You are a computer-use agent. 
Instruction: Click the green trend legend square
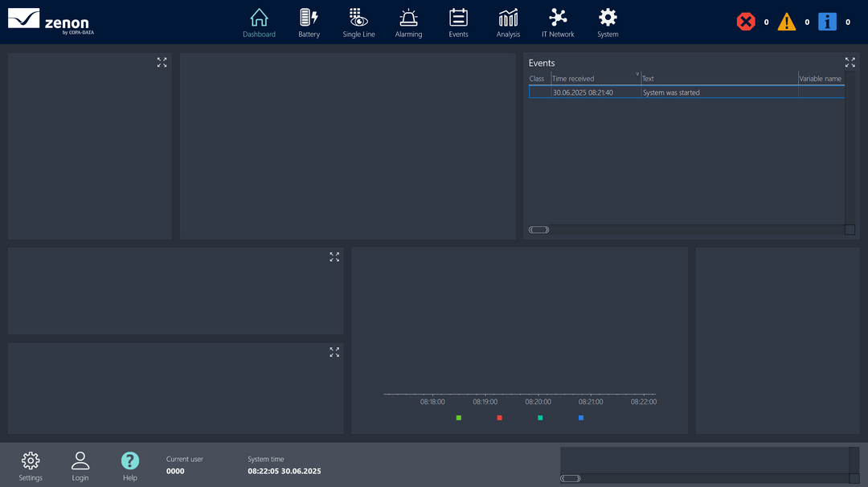click(x=458, y=418)
